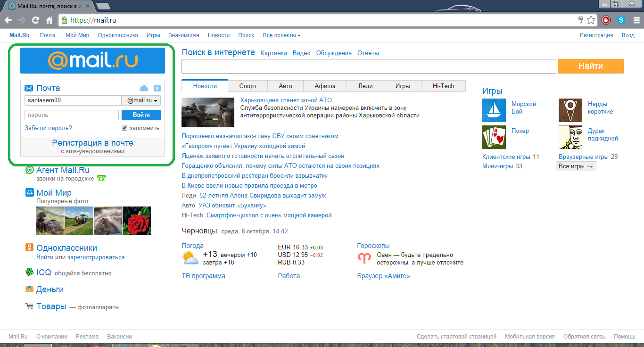Screen dimensions: 644x347
Task: Click into the пароль password field
Action: [72, 115]
